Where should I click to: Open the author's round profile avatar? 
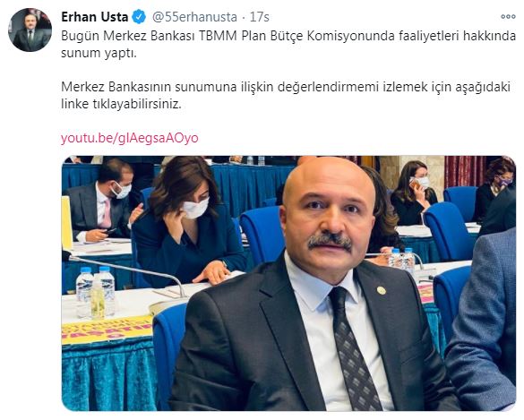30,30
